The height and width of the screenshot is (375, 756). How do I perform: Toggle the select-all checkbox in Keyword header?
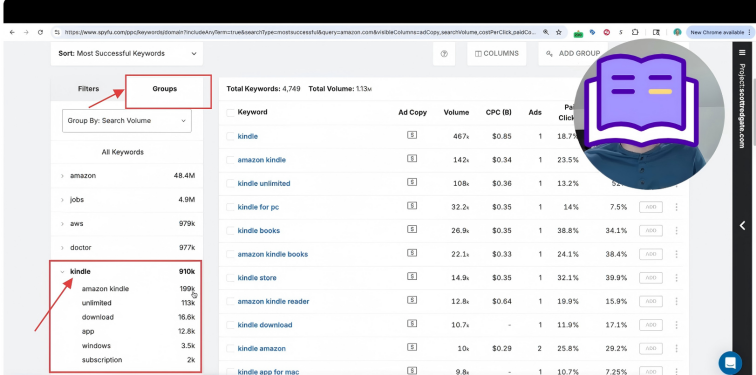coord(230,113)
